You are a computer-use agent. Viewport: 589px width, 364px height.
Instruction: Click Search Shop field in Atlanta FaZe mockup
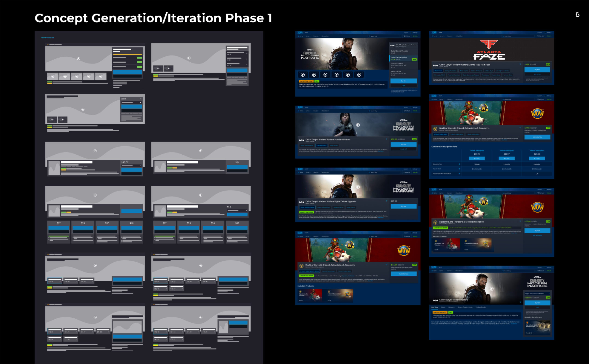[518, 36]
